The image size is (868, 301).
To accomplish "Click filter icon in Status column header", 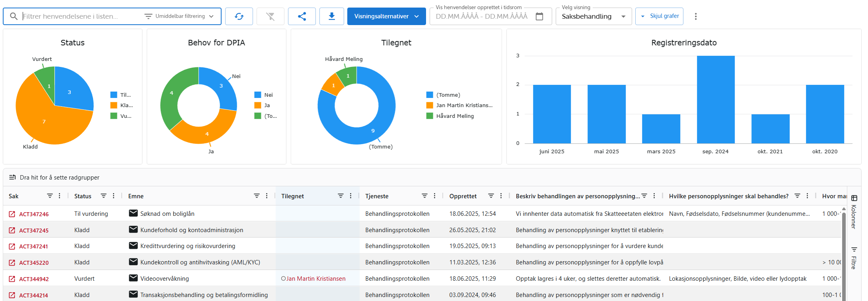I will tap(103, 196).
